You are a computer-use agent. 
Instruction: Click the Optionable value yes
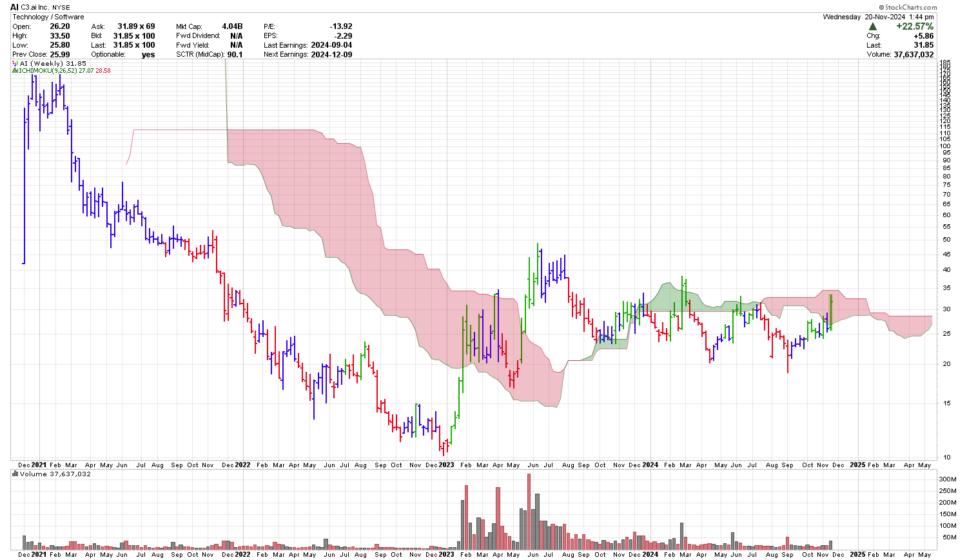[148, 54]
